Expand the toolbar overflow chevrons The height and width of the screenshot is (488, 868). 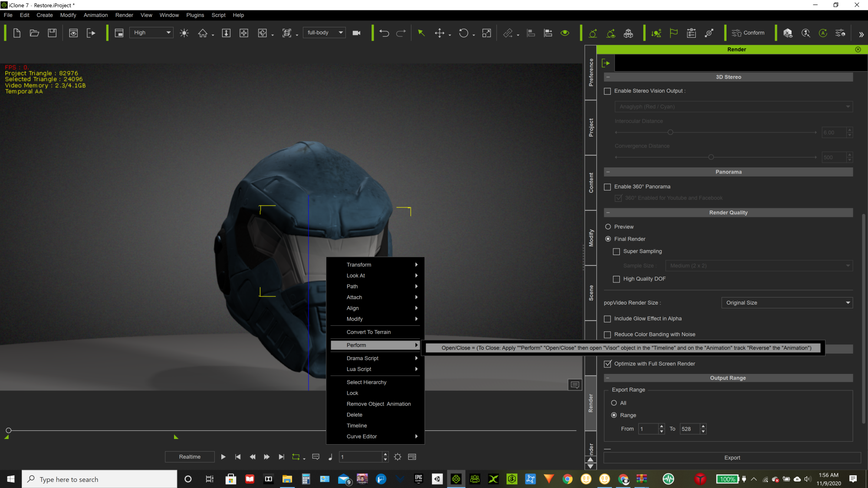tap(861, 34)
